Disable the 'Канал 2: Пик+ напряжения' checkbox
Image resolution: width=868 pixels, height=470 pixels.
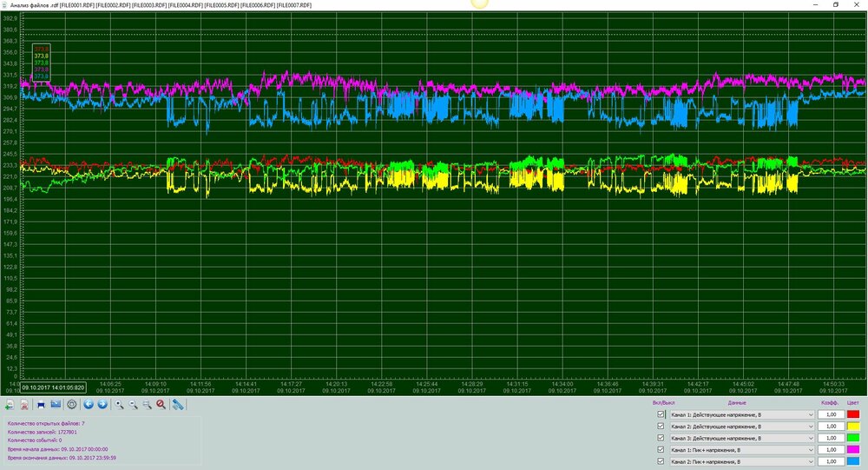661,461
